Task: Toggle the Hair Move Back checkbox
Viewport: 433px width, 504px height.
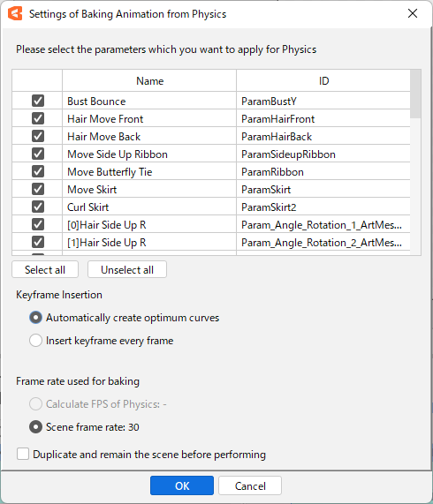Action: coord(38,136)
